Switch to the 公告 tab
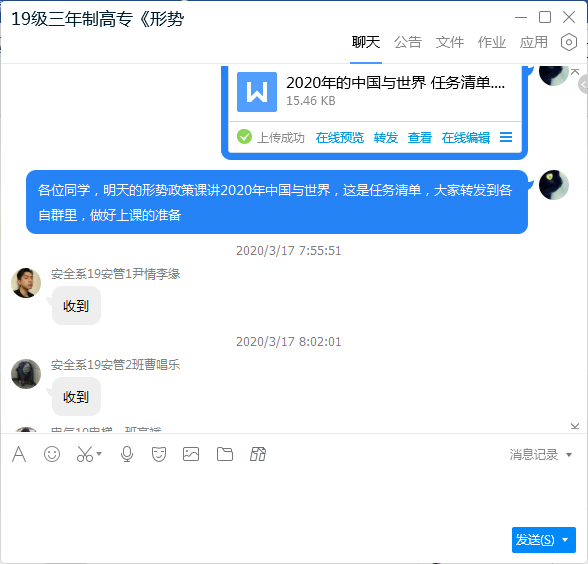Image resolution: width=588 pixels, height=564 pixels. point(408,42)
